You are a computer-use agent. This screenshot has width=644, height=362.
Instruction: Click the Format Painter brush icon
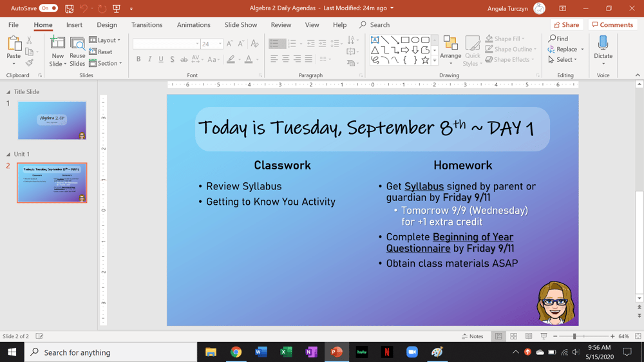point(29,63)
